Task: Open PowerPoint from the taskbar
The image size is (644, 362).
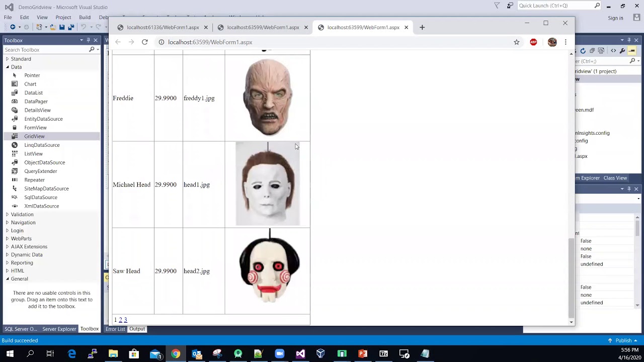Action: click(363, 354)
